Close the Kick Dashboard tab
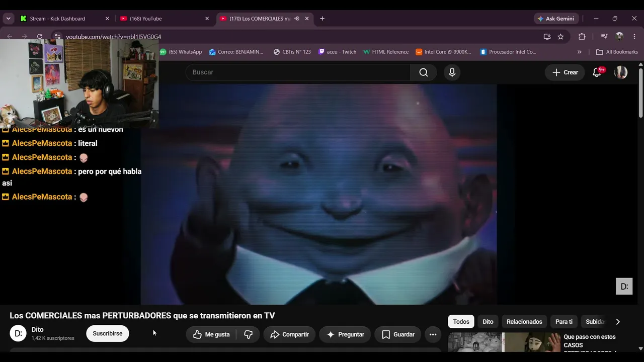Image resolution: width=644 pixels, height=362 pixels. pyautogui.click(x=107, y=19)
